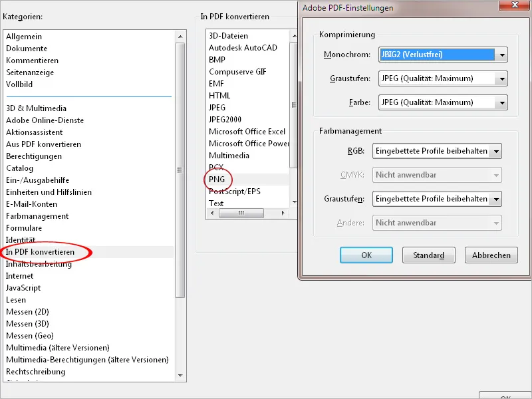Click the Standard button
532x399 pixels.
(428, 255)
